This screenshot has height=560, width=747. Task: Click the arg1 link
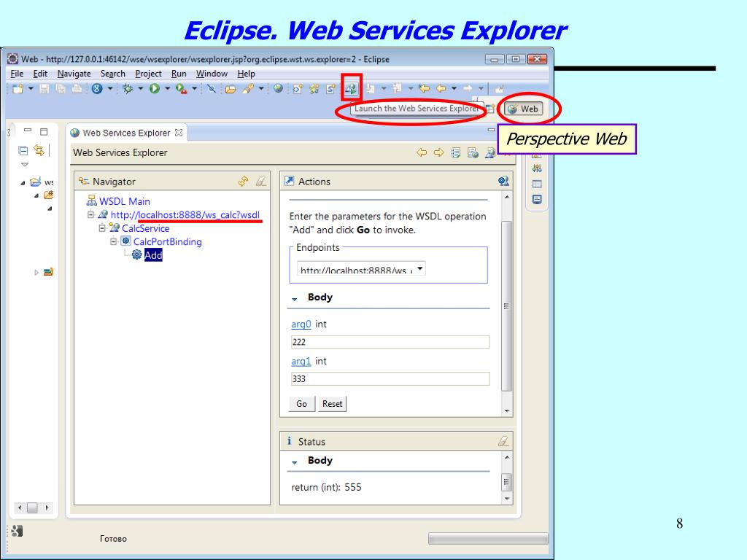[x=301, y=361]
